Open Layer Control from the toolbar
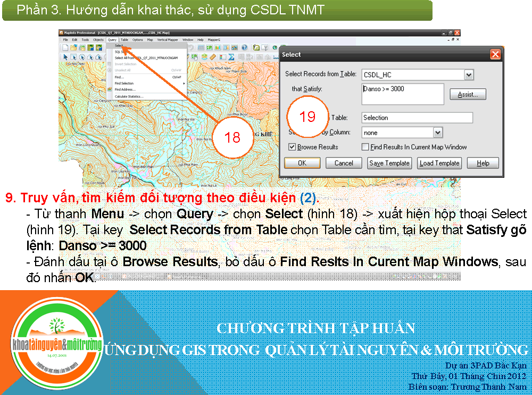The width and height of the screenshot is (532, 395). [x=204, y=57]
